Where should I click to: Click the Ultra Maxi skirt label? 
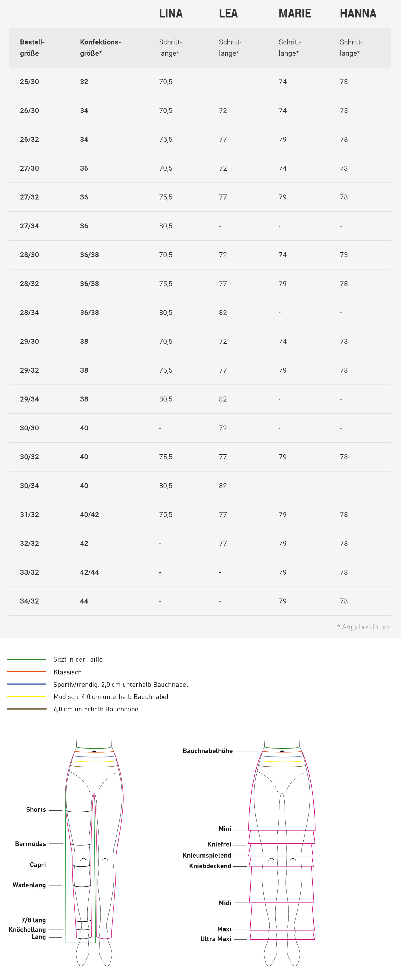point(216,939)
